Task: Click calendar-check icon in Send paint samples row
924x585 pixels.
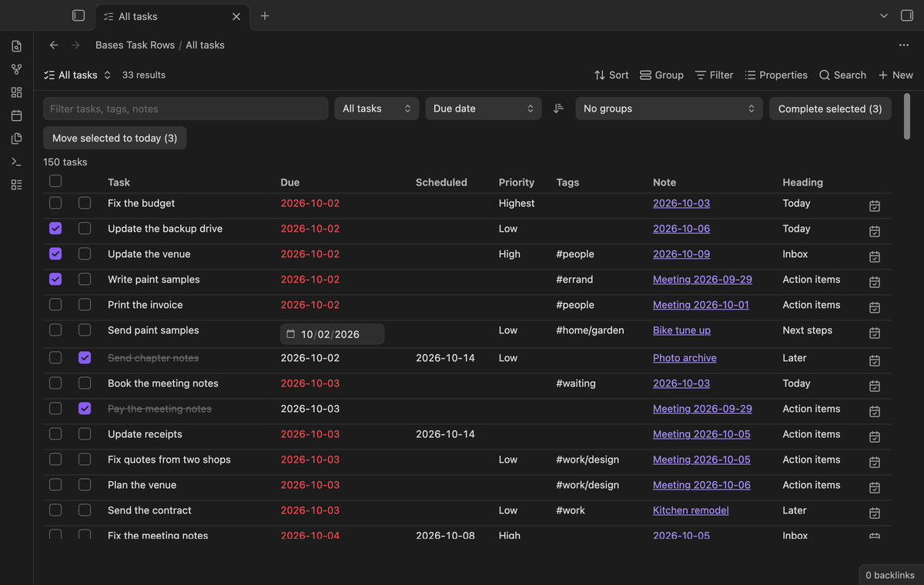Action: [x=875, y=333]
